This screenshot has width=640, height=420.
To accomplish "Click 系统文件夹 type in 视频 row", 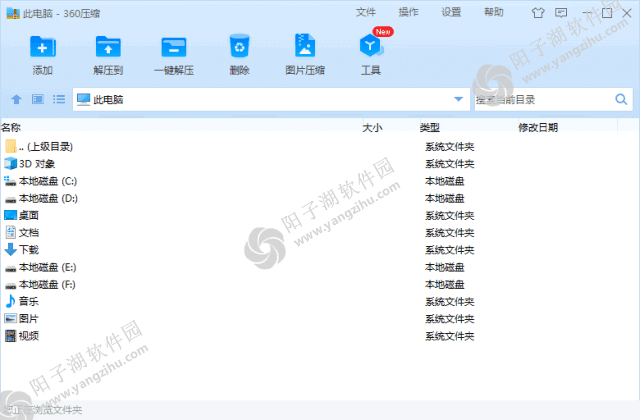I will tap(449, 336).
